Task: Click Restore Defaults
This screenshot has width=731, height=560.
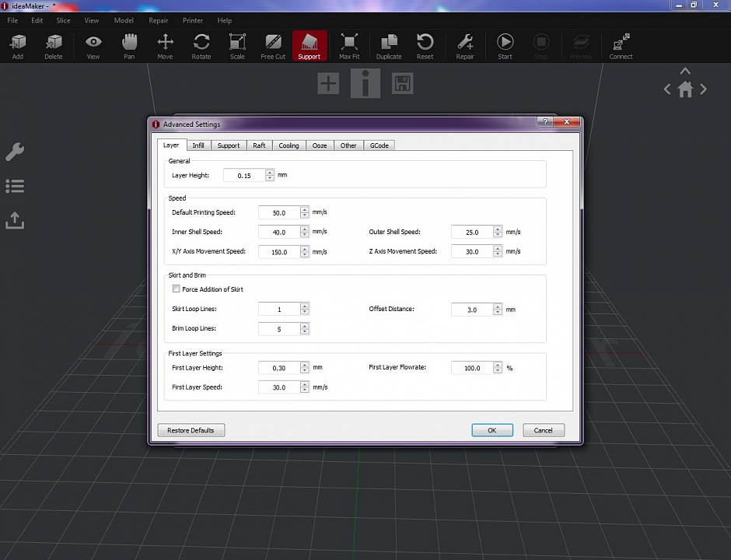Action: (191, 430)
